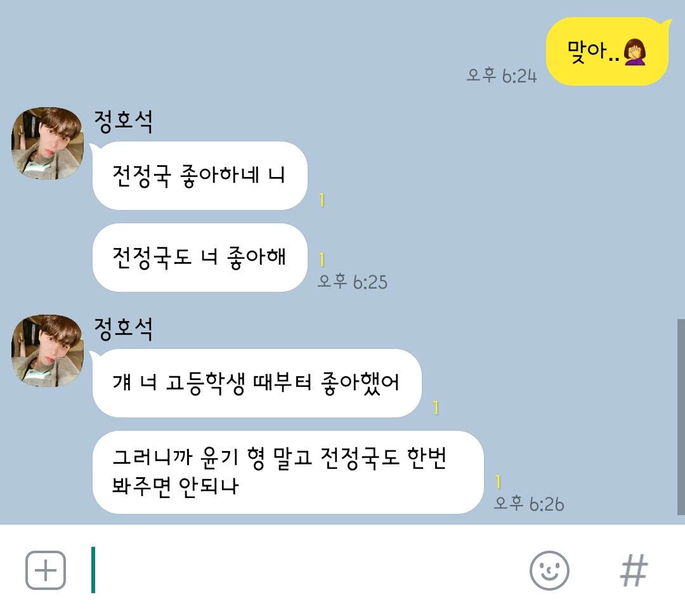The width and height of the screenshot is (685, 616).
Task: Click the 오후 6:26 timestamp
Action: coord(529,504)
